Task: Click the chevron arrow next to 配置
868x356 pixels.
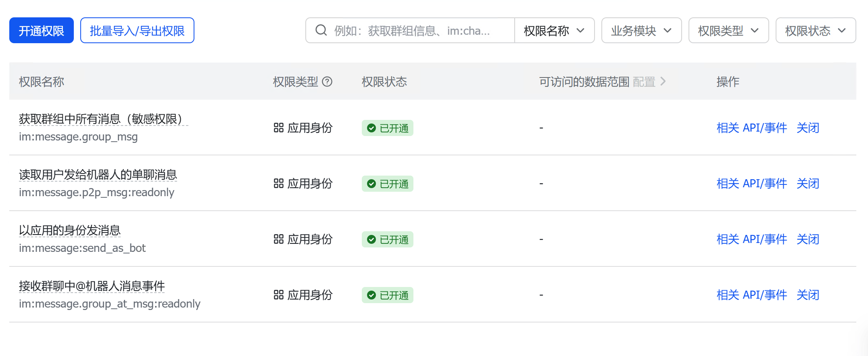Action: [x=663, y=82]
